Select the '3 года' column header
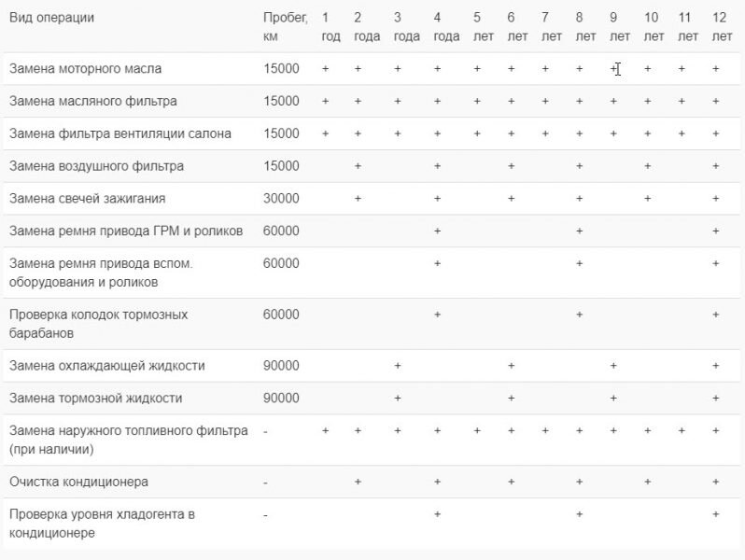The image size is (745, 560). 407,27
